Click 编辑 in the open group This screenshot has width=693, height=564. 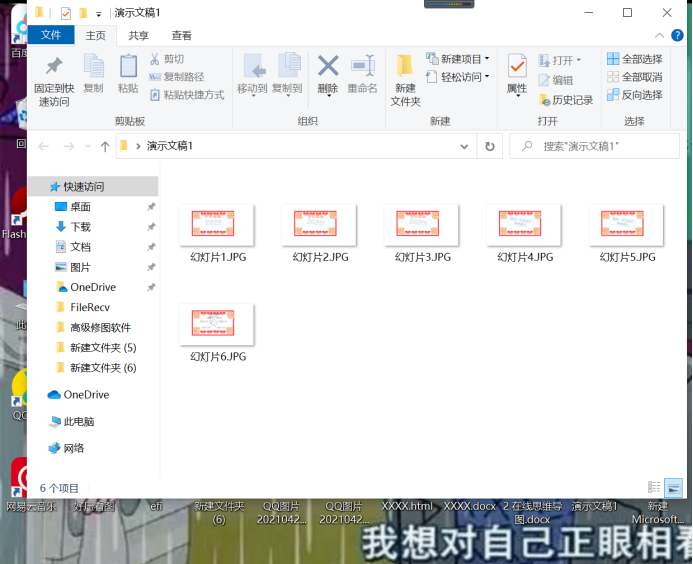coord(556,80)
